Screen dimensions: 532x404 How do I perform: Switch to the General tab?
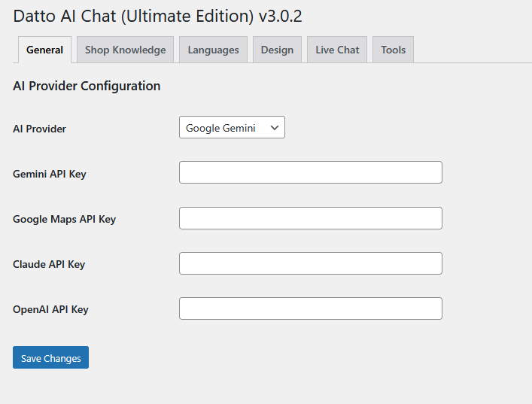(44, 50)
